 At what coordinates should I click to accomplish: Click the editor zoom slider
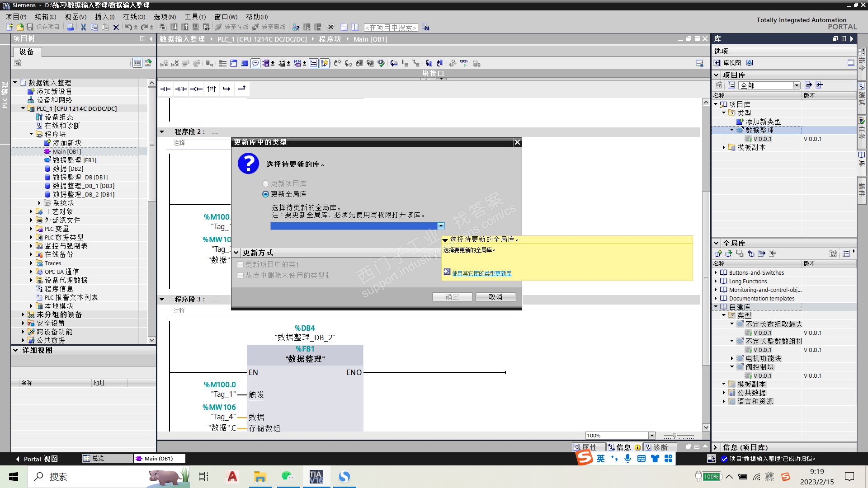tap(675, 436)
